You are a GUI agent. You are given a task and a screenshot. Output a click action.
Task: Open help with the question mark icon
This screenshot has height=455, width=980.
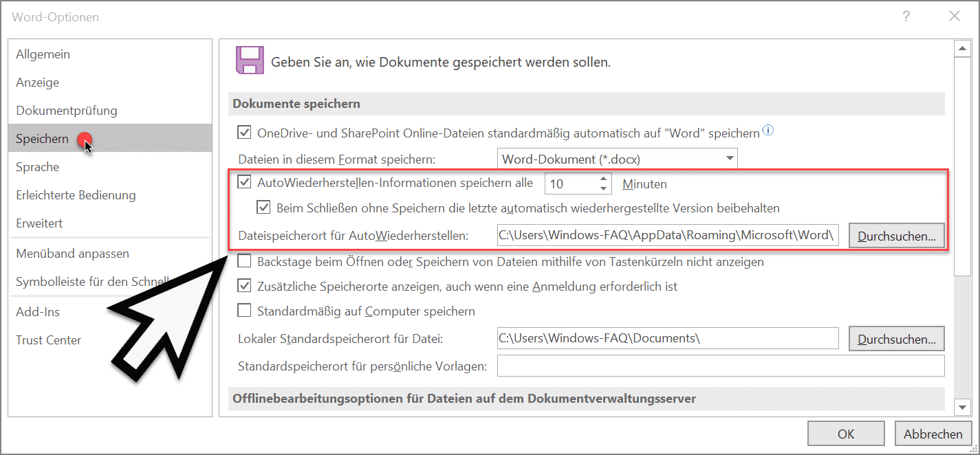click(x=907, y=16)
